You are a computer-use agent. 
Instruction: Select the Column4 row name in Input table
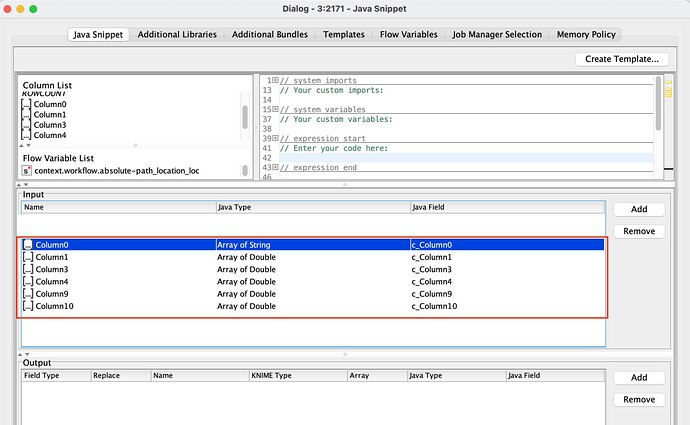click(x=51, y=282)
